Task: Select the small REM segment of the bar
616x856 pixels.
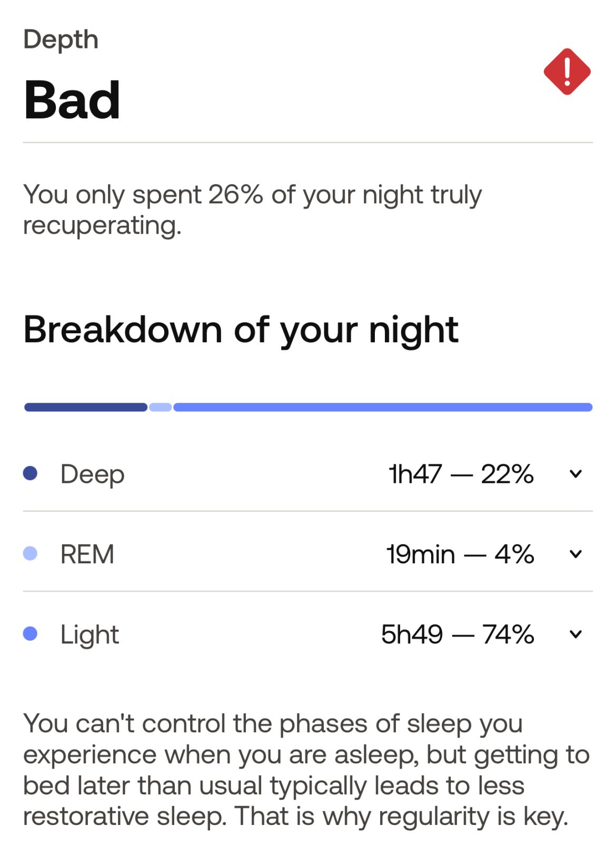Action: coord(161,407)
